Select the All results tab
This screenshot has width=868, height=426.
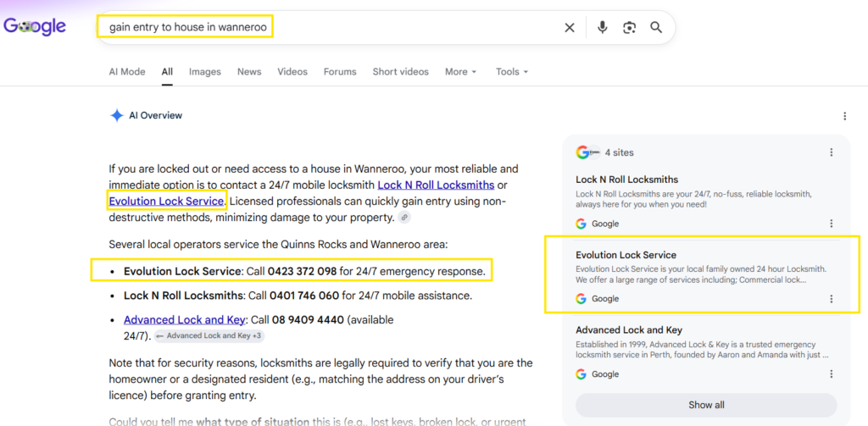167,72
